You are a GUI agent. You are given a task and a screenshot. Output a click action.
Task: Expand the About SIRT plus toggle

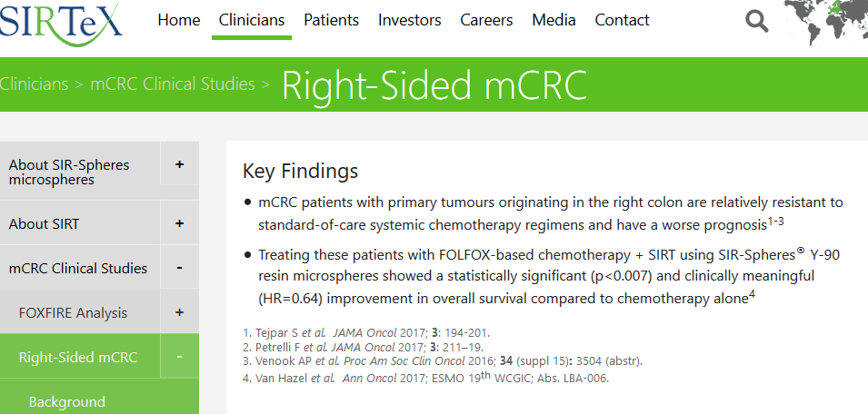click(x=179, y=224)
